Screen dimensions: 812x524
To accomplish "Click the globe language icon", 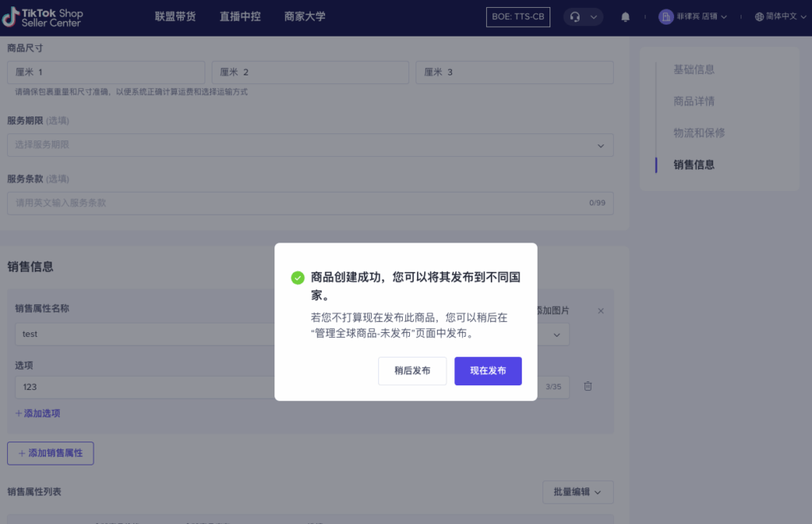I will [759, 16].
